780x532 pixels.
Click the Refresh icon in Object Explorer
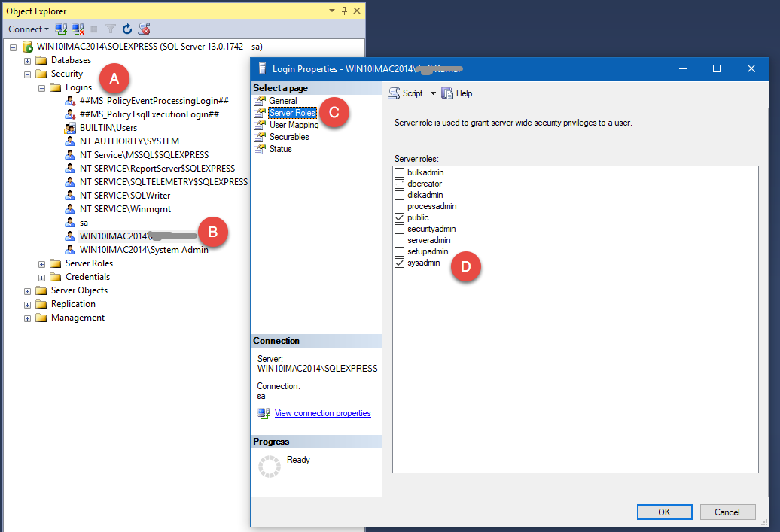tap(127, 29)
